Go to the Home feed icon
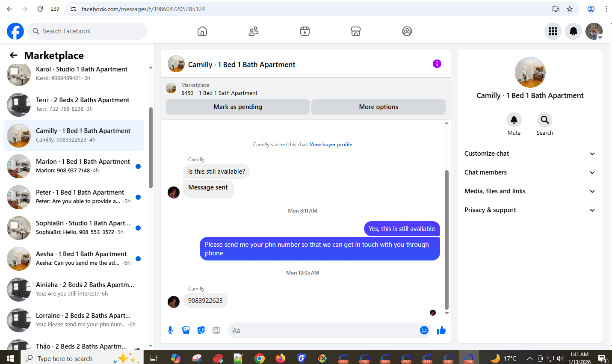 point(202,31)
